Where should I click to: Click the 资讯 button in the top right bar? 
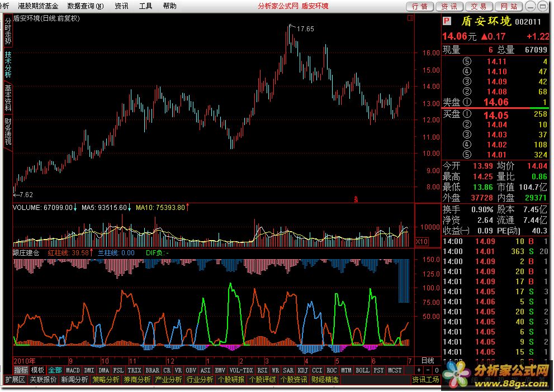(x=449, y=6)
